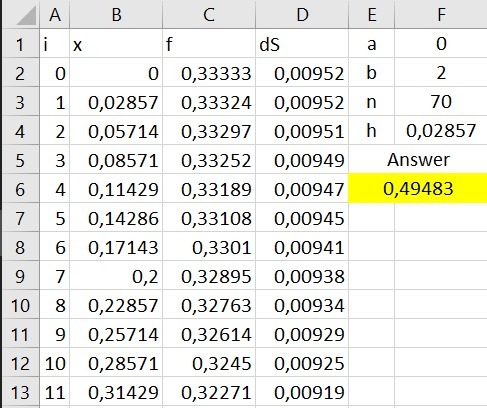The height and width of the screenshot is (408, 487).
Task: Select column D header
Action: pos(302,14)
